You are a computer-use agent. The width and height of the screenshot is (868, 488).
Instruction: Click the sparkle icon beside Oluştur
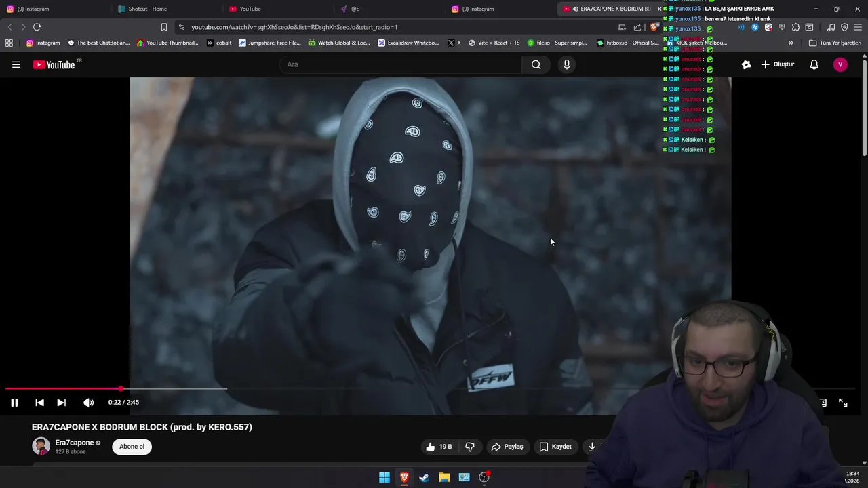[746, 64]
